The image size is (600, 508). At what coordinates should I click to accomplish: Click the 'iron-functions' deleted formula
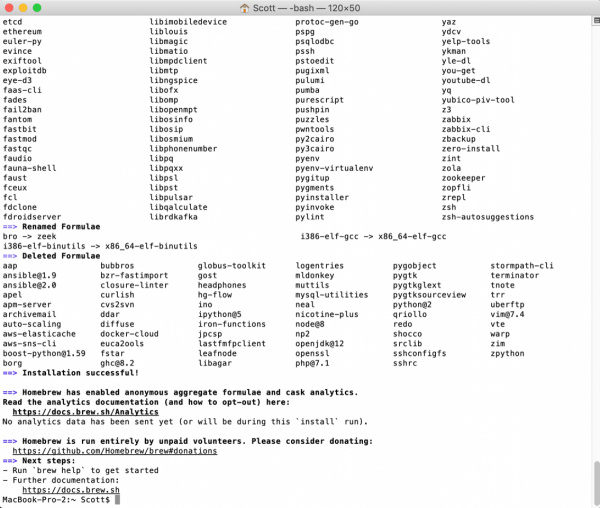(232, 324)
